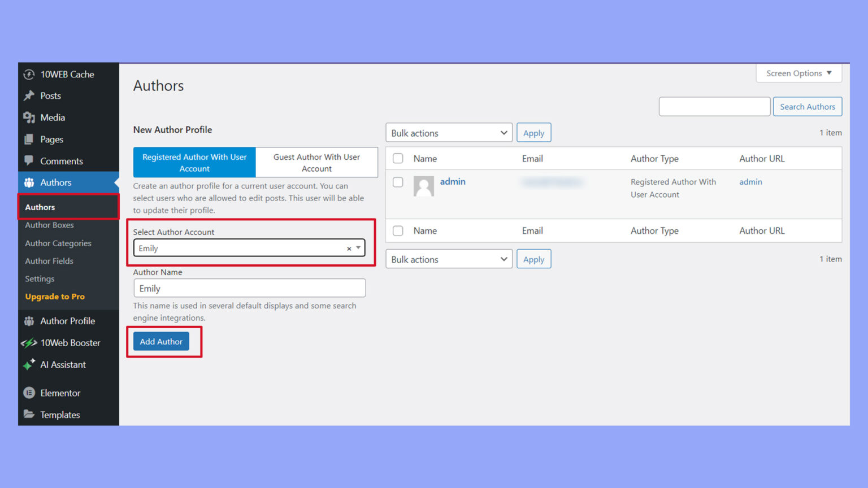This screenshot has height=488, width=868.
Task: Open the AI Assistant sparkle icon
Action: coord(31,364)
